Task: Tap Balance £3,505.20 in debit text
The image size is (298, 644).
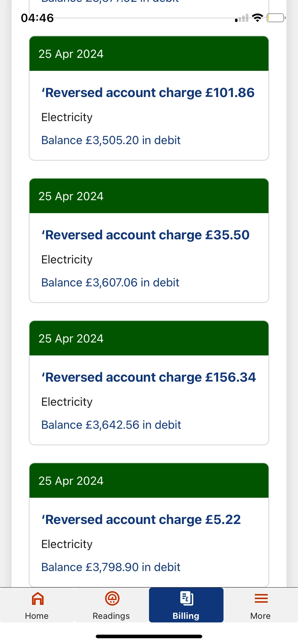Action: [111, 140]
